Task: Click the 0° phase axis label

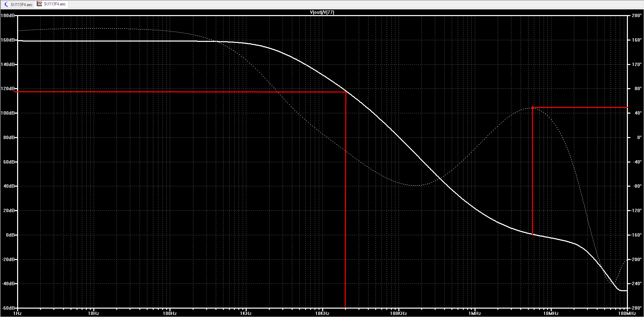Action: 639,137
